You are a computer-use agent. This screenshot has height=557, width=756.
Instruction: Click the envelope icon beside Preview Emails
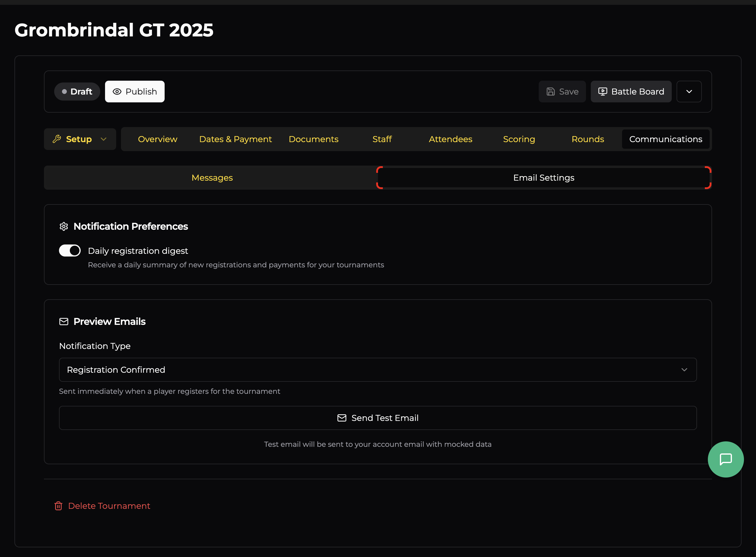click(64, 322)
